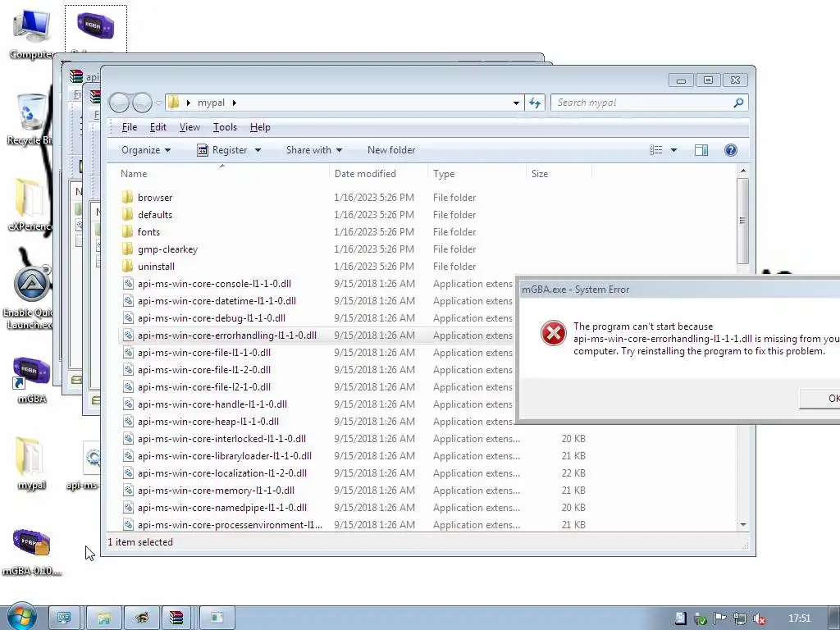Select api-ms-win-core-memory-l1-1-0.dll
The width and height of the screenshot is (840, 630).
click(x=216, y=491)
